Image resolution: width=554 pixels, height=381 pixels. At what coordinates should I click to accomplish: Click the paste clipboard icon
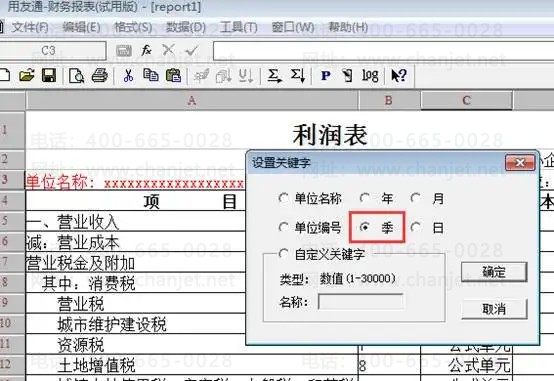173,76
